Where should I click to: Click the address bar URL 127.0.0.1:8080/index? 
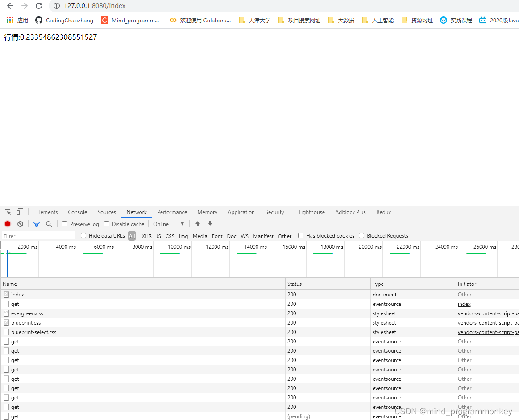tap(95, 6)
